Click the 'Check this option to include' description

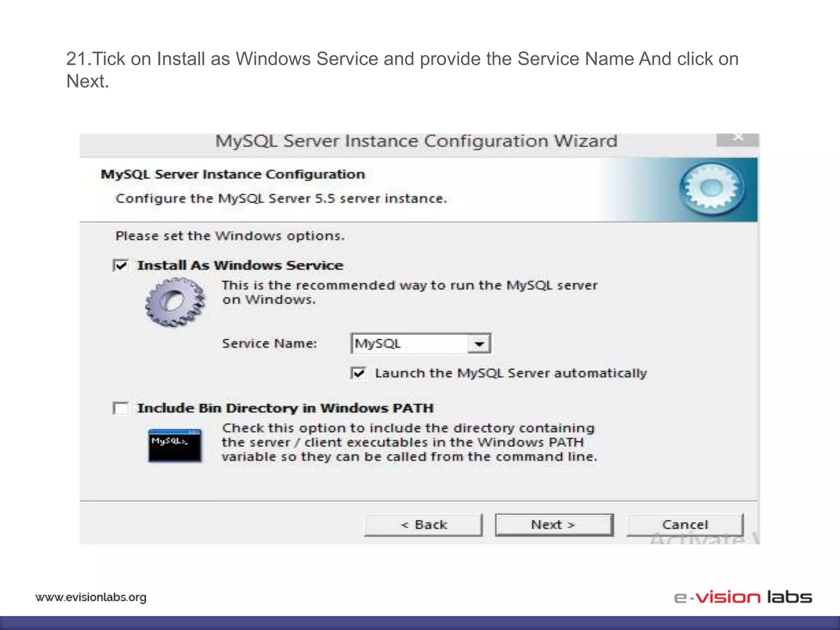click(x=409, y=442)
